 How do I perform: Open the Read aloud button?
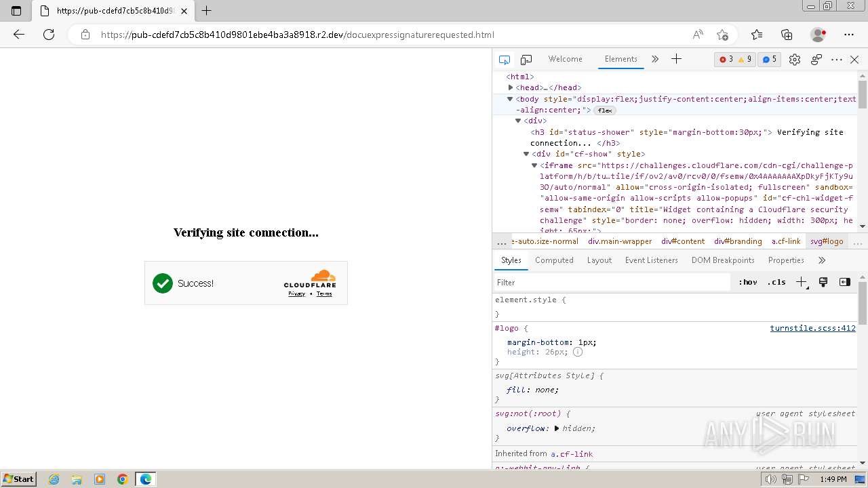coord(697,35)
